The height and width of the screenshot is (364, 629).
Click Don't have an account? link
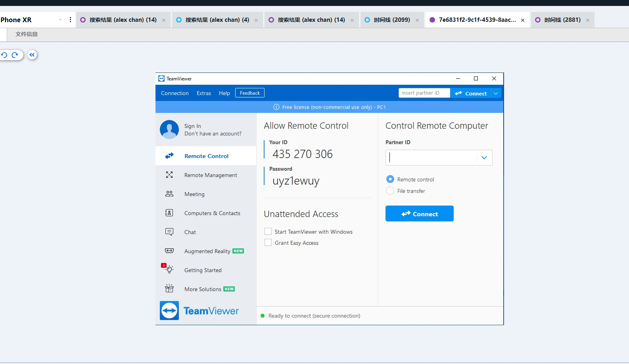[x=213, y=133]
